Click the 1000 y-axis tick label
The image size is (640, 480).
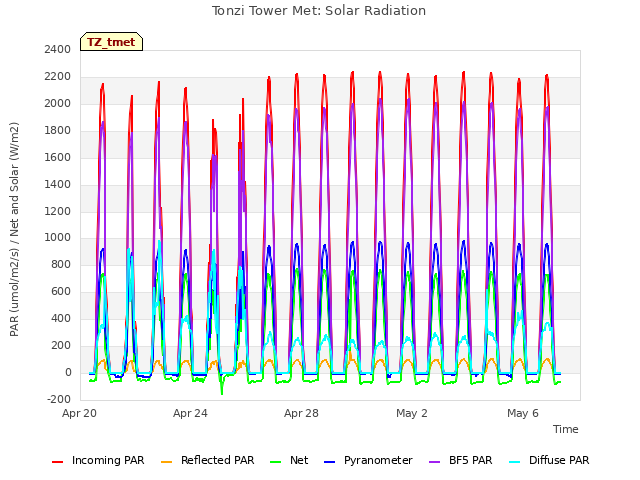tap(58, 238)
